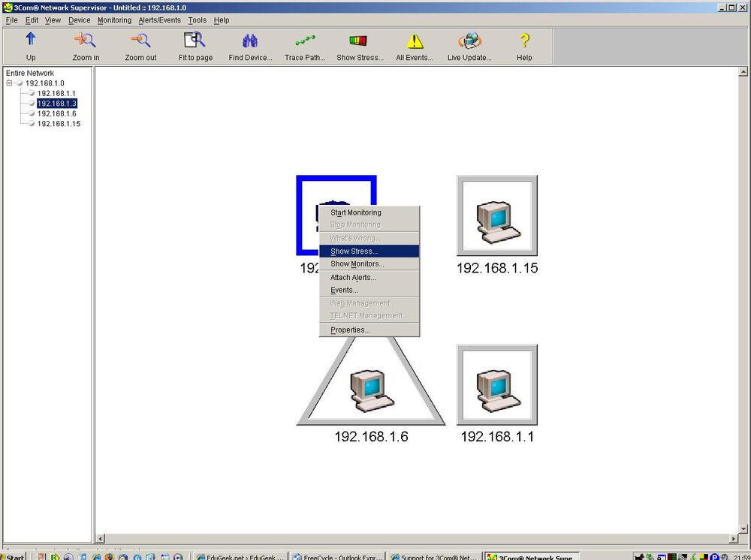Click the 192.168.1.1 map label
The image size is (751, 560).
[x=497, y=436]
